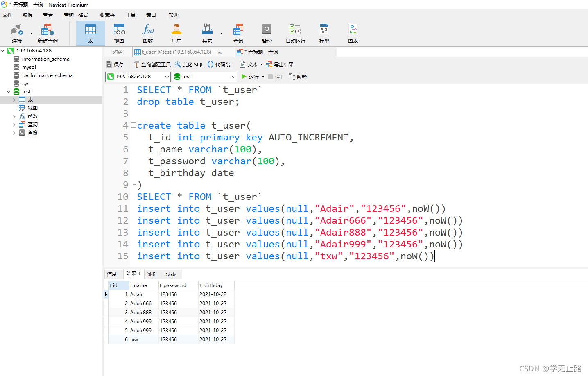588x376 pixels.
Task: Select the txw result cell
Action: coord(144,340)
